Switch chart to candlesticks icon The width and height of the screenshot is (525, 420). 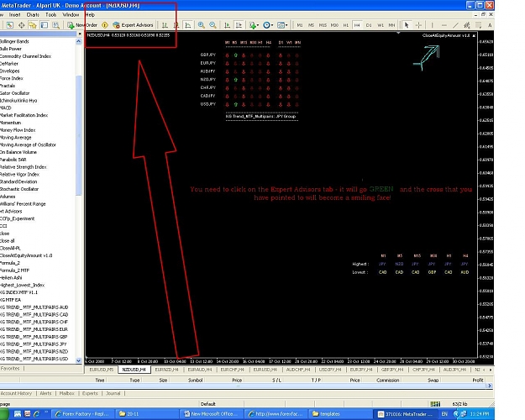click(176, 25)
